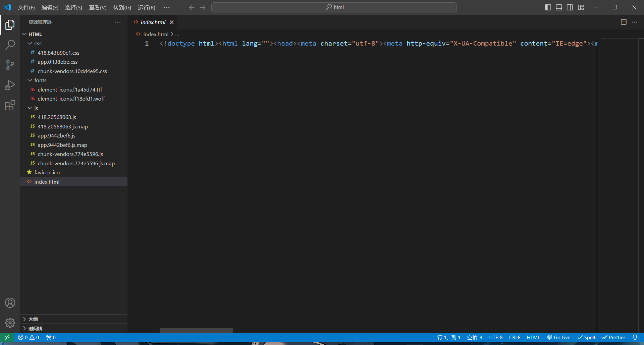Open Run and Debug view
This screenshot has width=644, height=345.
point(10,85)
